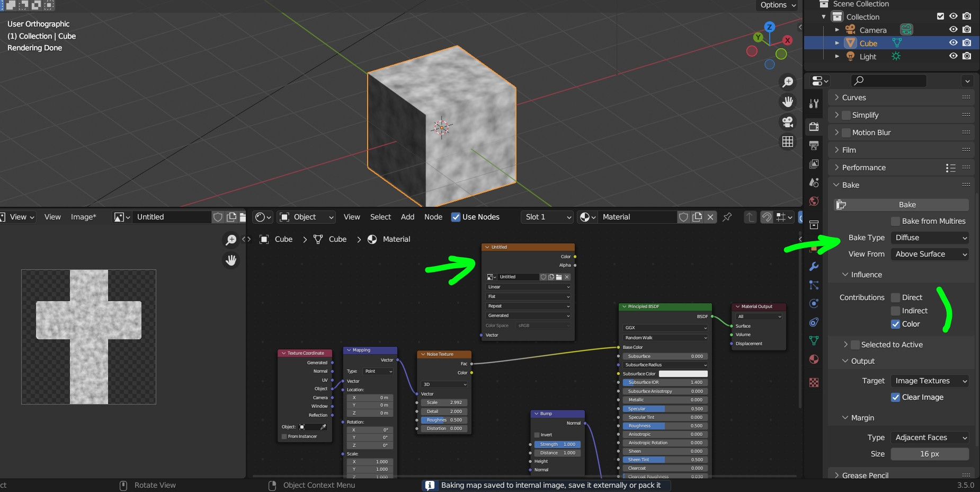Uncheck the Color contribution checkbox
Screen dimensions: 980x492
[x=895, y=324]
